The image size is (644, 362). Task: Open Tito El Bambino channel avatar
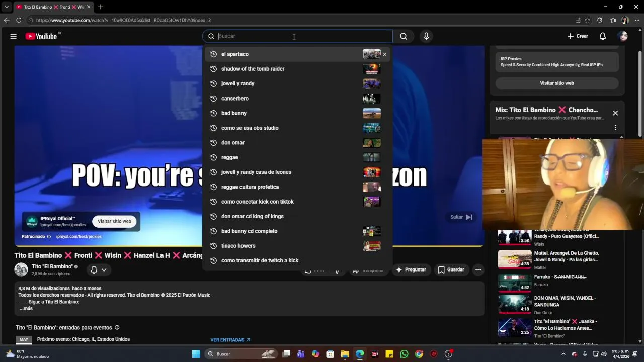coord(21,270)
